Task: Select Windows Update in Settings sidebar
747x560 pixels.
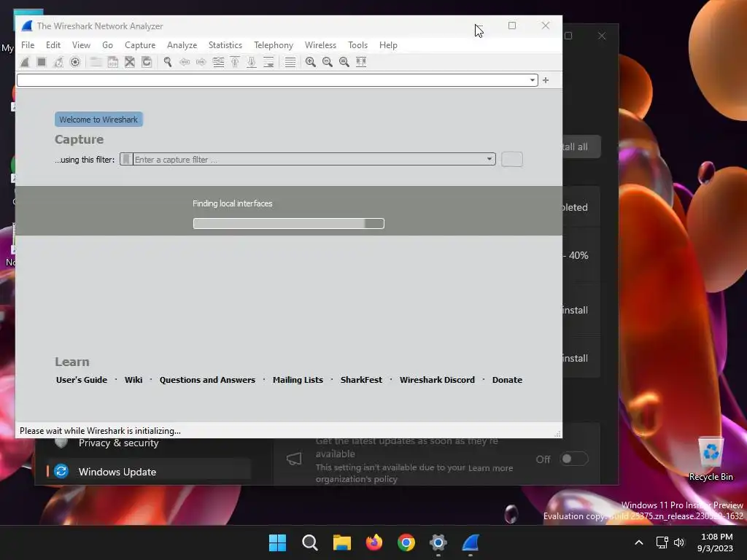Action: [149, 472]
